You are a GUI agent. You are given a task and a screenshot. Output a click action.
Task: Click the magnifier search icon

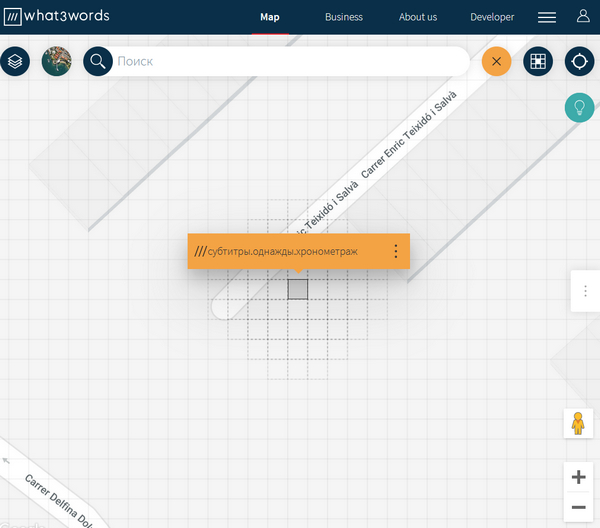pyautogui.click(x=98, y=62)
